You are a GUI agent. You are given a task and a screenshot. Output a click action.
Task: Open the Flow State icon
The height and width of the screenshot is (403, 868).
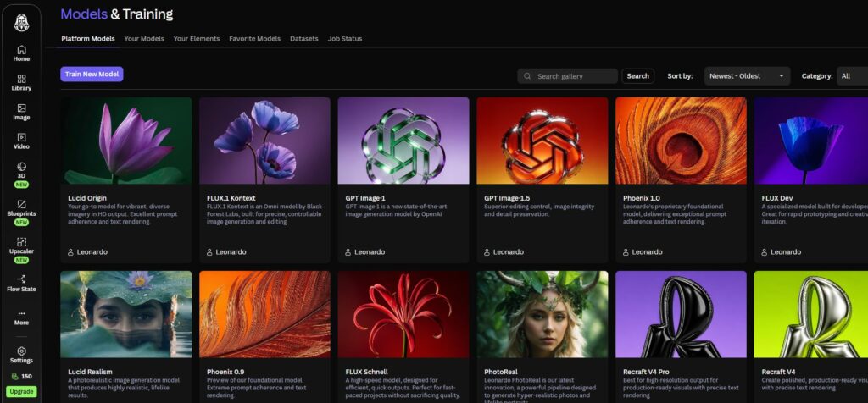tap(21, 279)
